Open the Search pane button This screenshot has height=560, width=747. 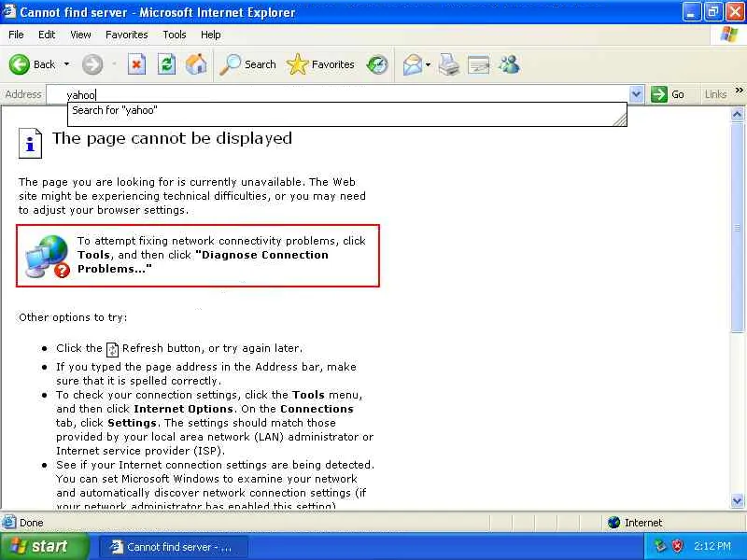[247, 64]
